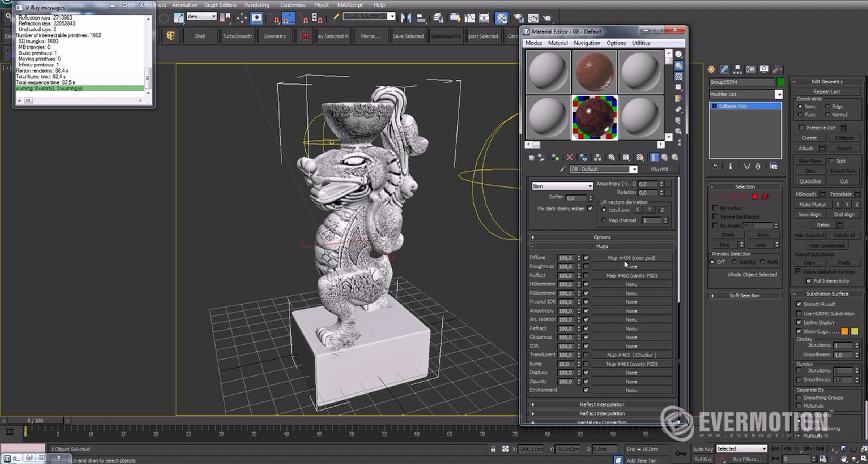868x464 pixels.
Task: Select Map channel radio for UV derivation
Action: (x=603, y=220)
